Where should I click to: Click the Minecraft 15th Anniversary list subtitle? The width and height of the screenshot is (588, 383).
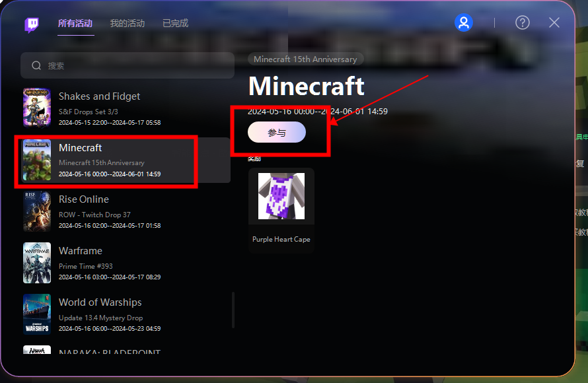[102, 162]
